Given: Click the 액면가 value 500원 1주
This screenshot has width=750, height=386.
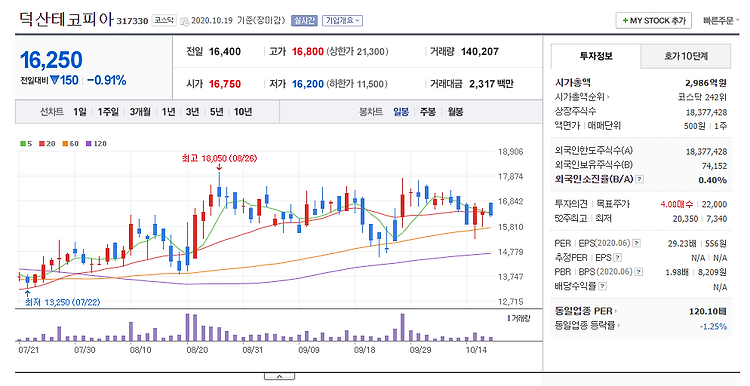Looking at the screenshot, I should [x=706, y=126].
